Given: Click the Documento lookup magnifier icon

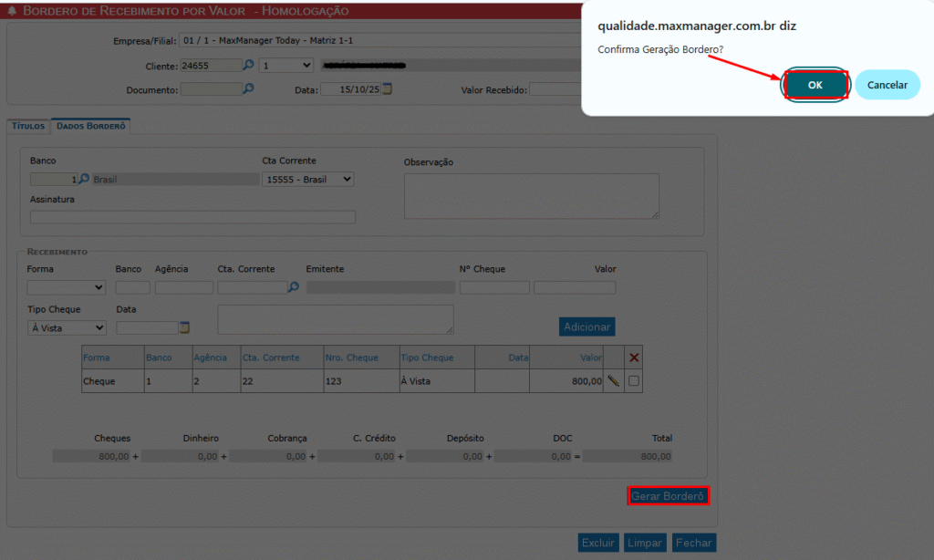Looking at the screenshot, I should 248,89.
